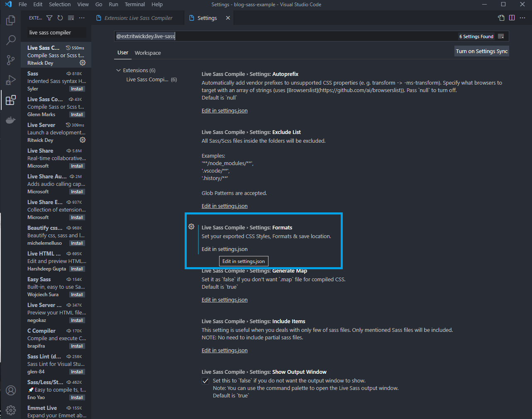Open the Search view in activity bar
Screen dimensions: 532x419
(x=11, y=40)
